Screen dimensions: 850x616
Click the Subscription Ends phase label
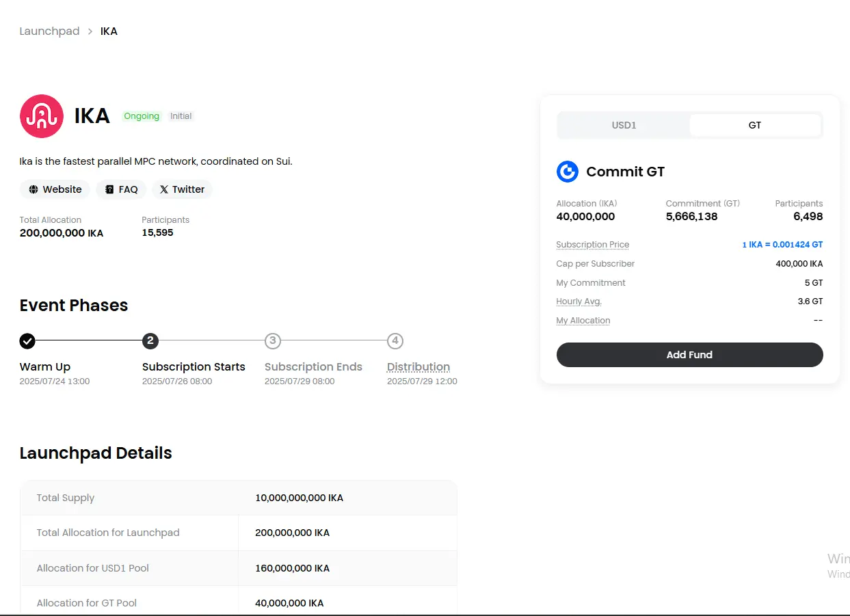pyautogui.click(x=313, y=367)
